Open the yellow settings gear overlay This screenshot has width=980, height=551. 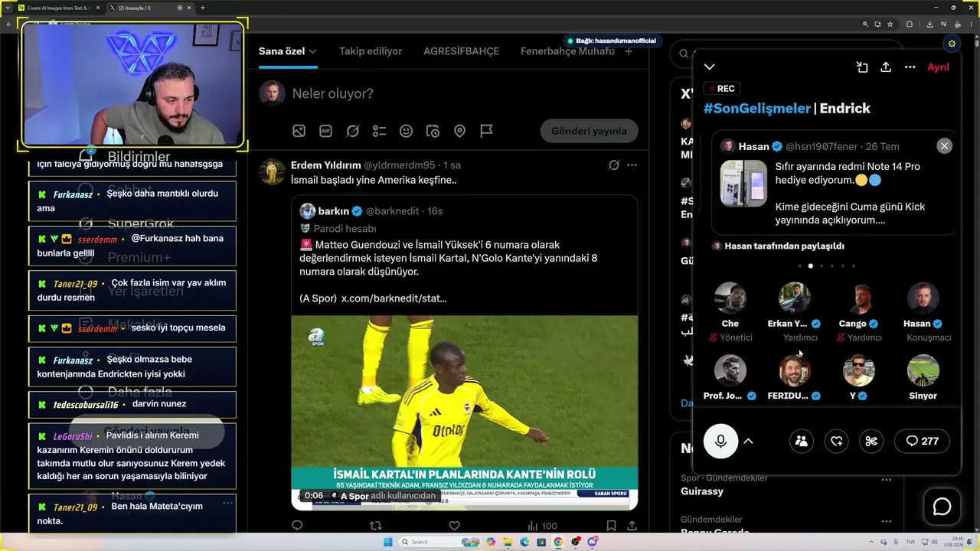[x=952, y=44]
